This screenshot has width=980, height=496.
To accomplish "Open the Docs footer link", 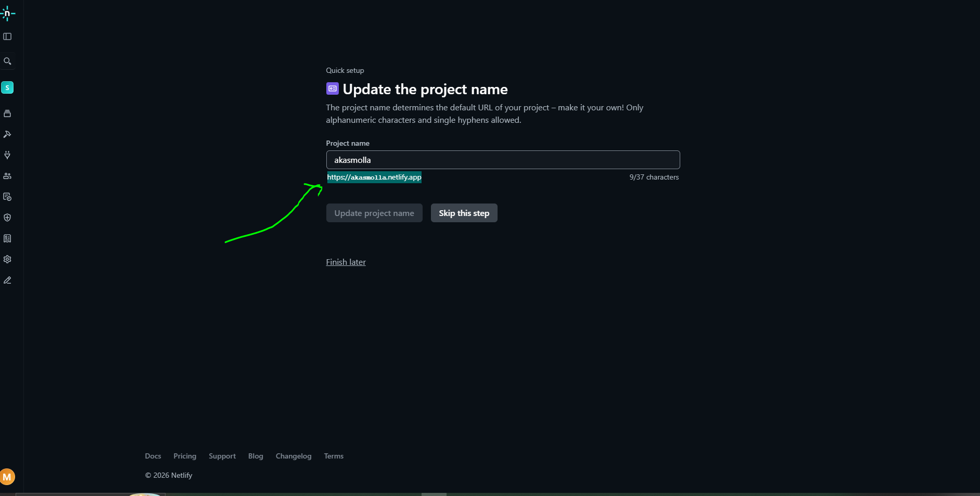I will click(x=153, y=456).
